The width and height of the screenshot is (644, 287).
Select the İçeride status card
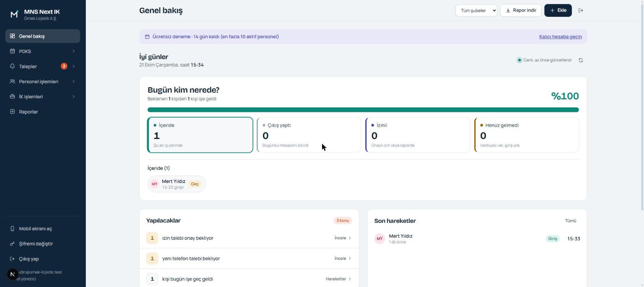(200, 135)
